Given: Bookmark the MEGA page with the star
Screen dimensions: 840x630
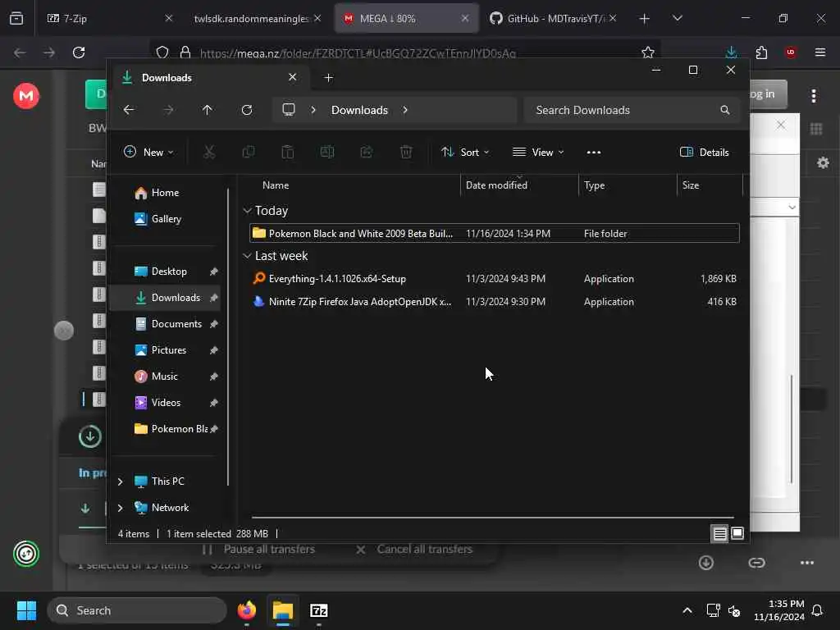Looking at the screenshot, I should point(648,52).
